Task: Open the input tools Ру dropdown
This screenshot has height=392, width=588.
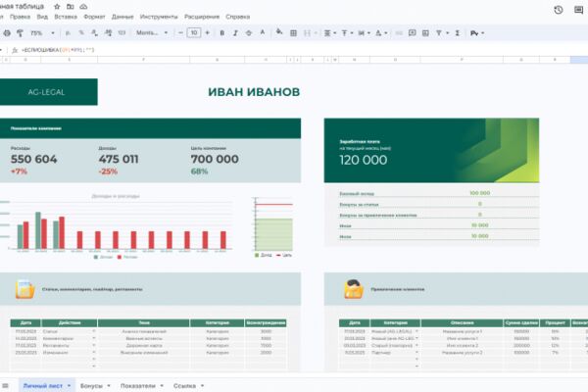Action: [477, 33]
